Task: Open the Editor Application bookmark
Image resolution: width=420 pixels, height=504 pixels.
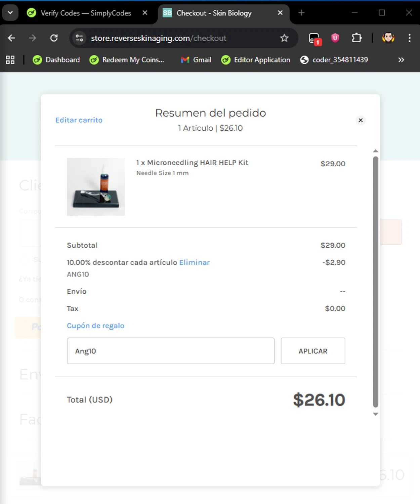Action: click(256, 60)
